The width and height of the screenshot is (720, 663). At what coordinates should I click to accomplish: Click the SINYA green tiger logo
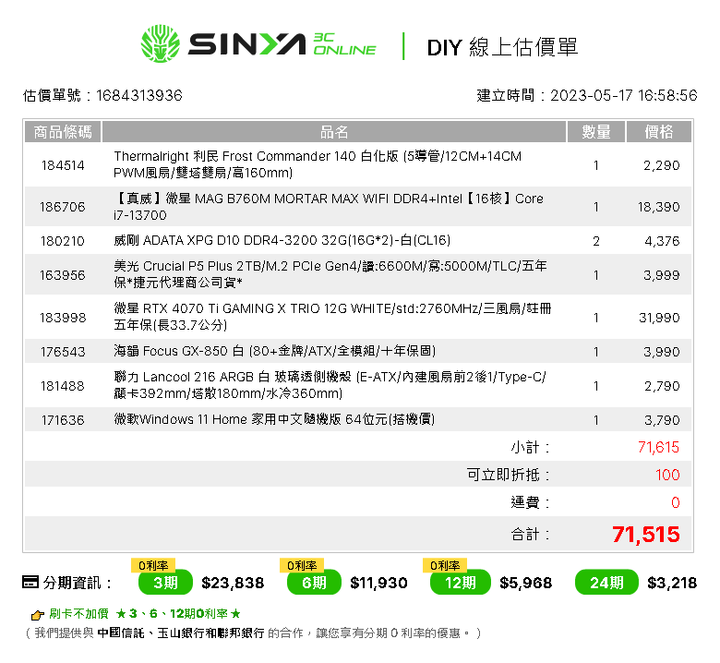coord(160,44)
